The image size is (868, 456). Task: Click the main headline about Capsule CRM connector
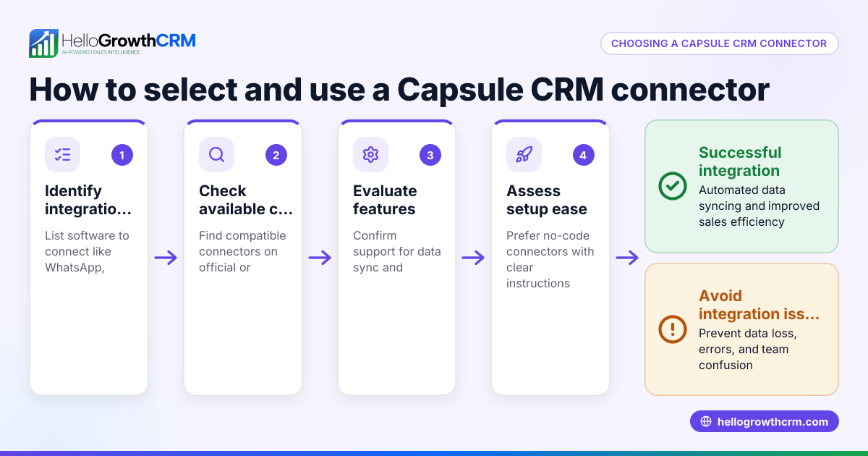pyautogui.click(x=399, y=90)
